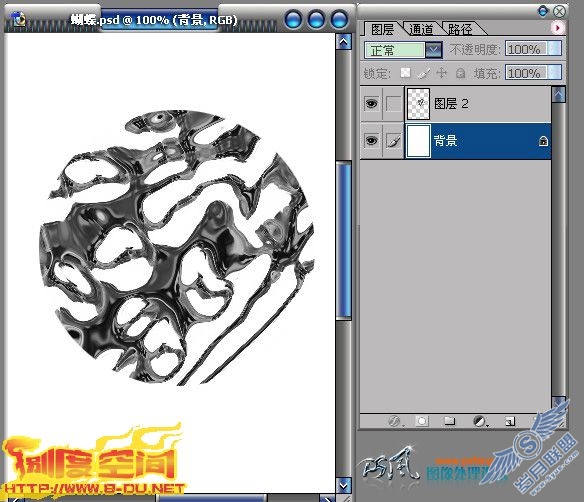Click the 蝴蝶.psd title bar text

click(x=154, y=19)
